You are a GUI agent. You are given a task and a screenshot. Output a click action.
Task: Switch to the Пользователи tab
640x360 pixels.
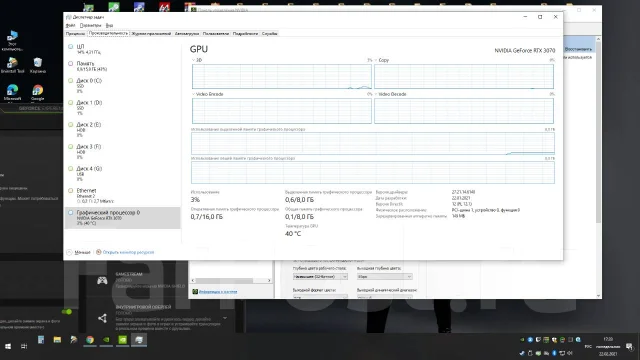tap(216, 33)
